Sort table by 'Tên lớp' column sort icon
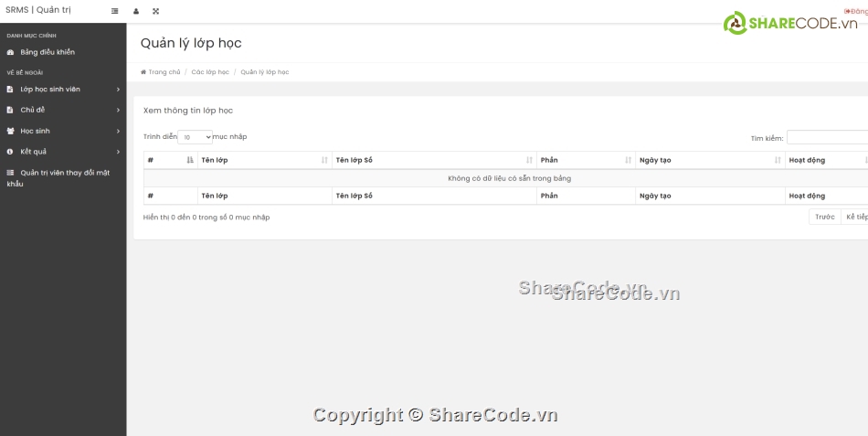 [324, 160]
